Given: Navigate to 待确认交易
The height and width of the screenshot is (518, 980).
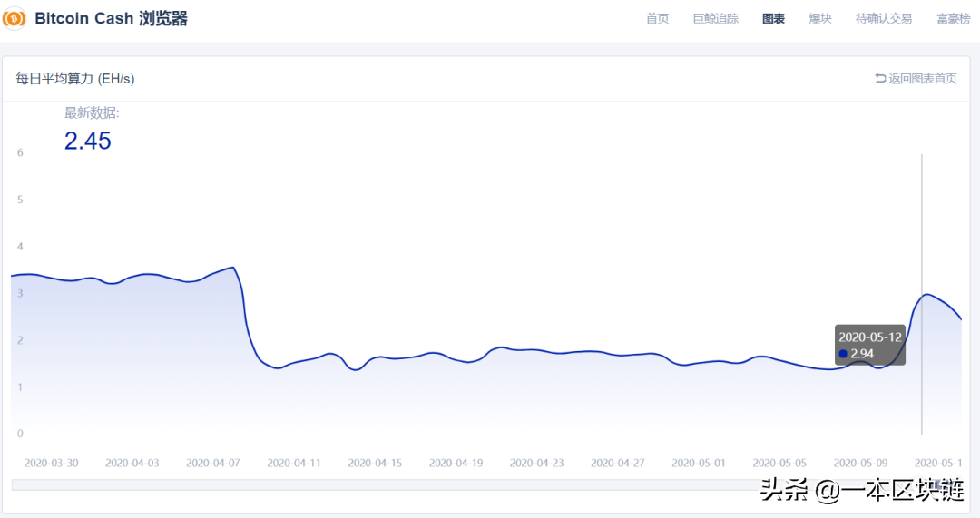Looking at the screenshot, I should point(884,19).
